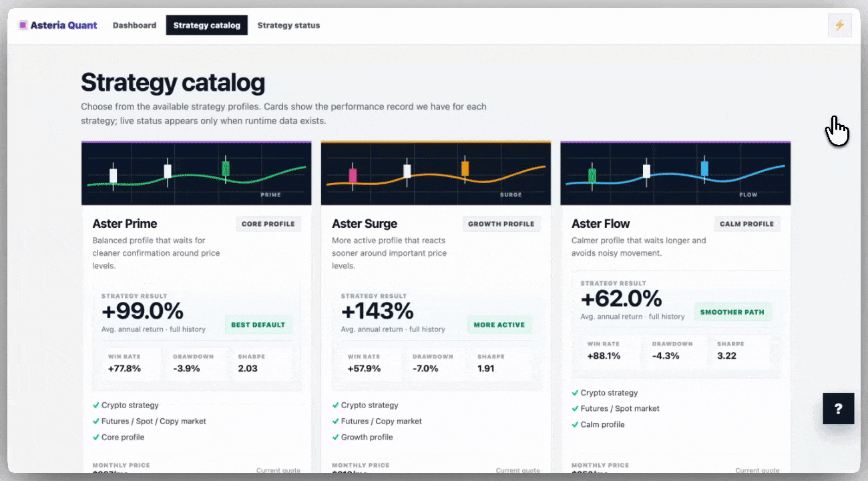Viewport: 868px width, 481px height.
Task: Click the +77.8% win rate value
Action: pos(124,368)
